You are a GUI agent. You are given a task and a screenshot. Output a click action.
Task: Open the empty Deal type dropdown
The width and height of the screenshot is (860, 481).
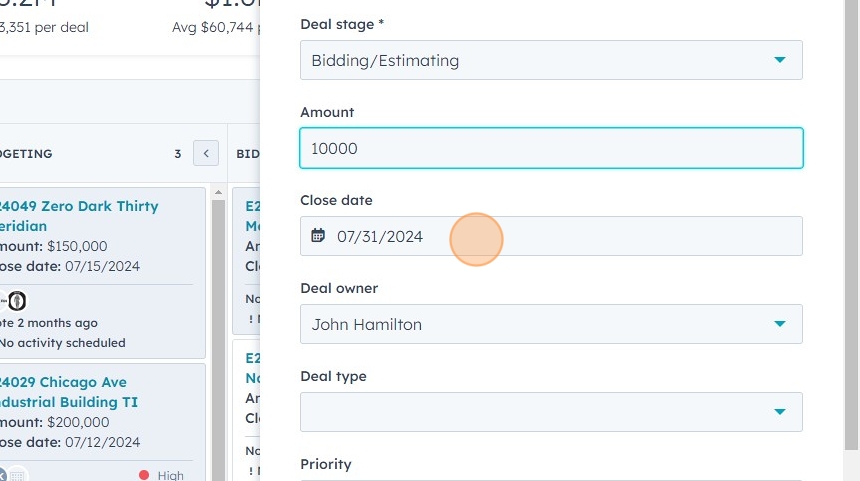[x=551, y=412]
